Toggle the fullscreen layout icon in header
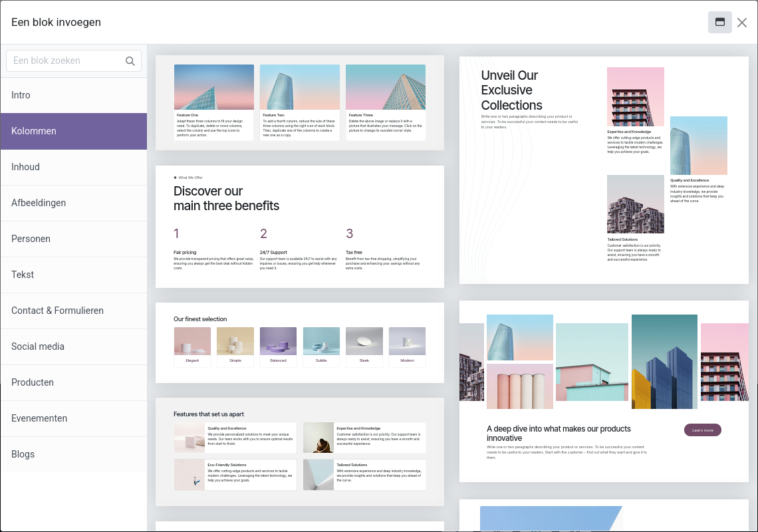Viewport: 758px width, 532px height. coord(719,23)
